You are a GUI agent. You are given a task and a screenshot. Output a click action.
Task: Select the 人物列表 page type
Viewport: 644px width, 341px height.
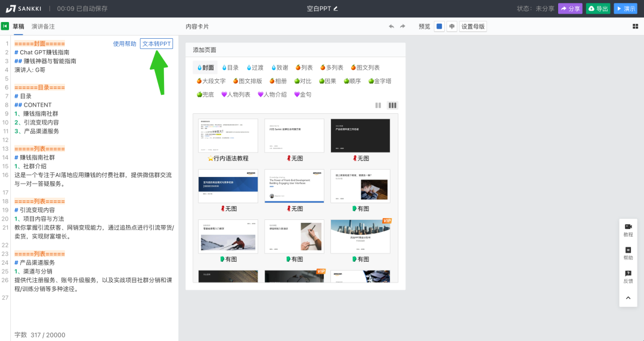(x=236, y=95)
